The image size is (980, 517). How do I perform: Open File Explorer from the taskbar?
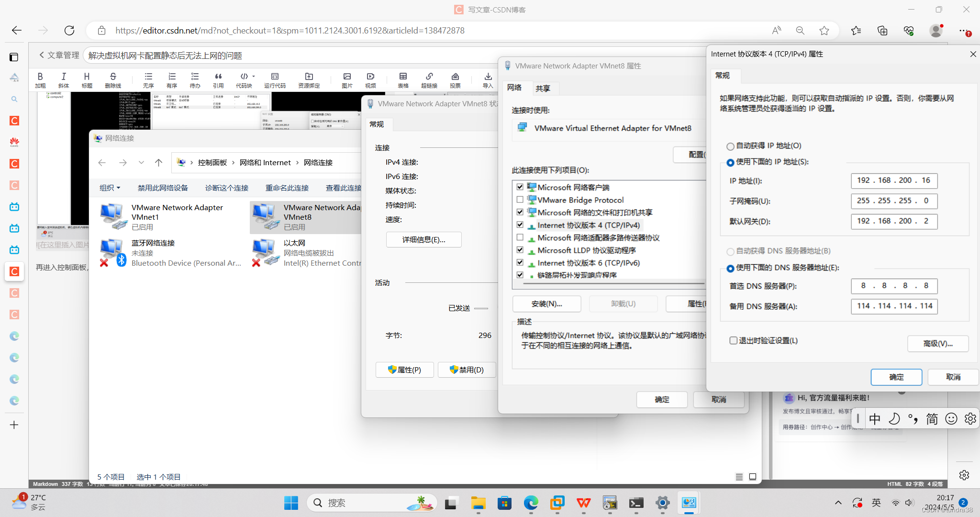click(478, 503)
